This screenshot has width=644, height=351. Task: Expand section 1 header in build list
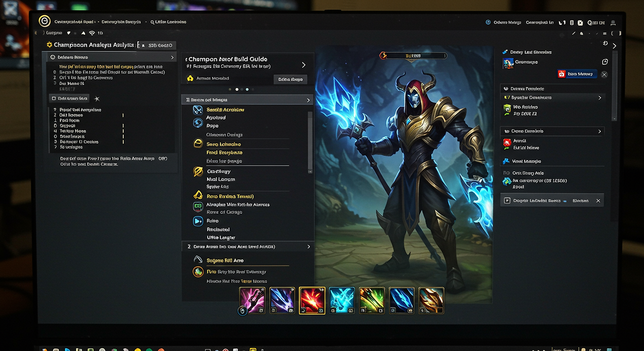[x=248, y=100]
